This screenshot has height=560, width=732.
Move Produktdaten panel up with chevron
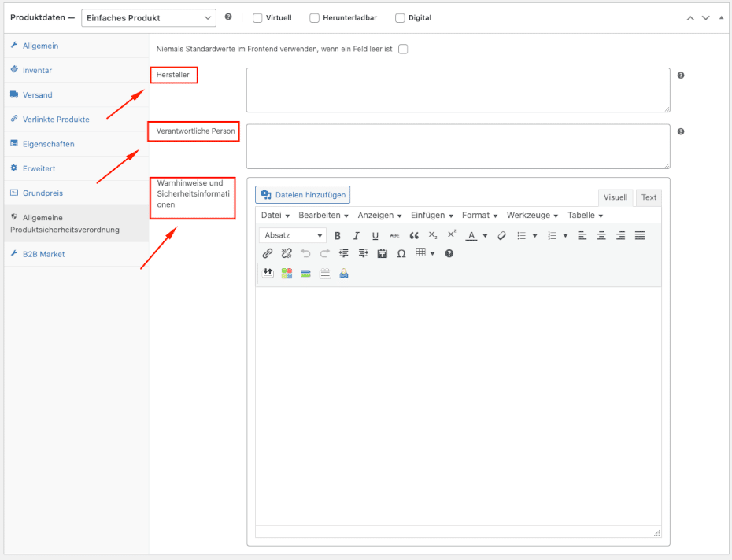(690, 18)
